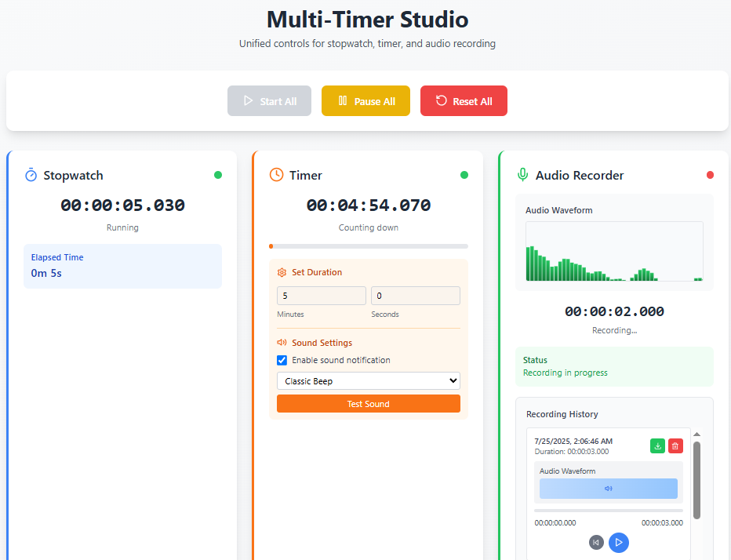Click the speaker icon in recording waveform

(x=609, y=489)
